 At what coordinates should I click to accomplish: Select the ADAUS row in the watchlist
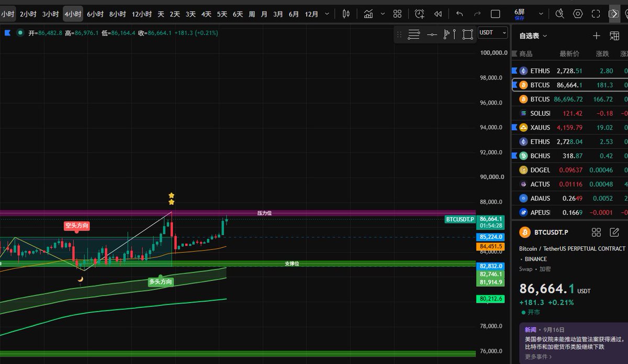pyautogui.click(x=570, y=198)
